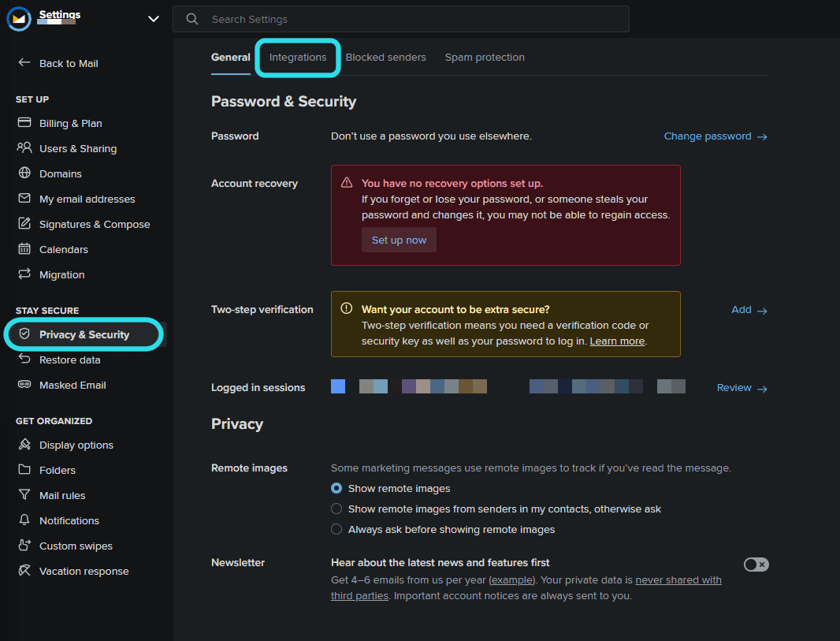This screenshot has height=641, width=840.
Task: Click the 'Change password' link
Action: [x=708, y=136]
